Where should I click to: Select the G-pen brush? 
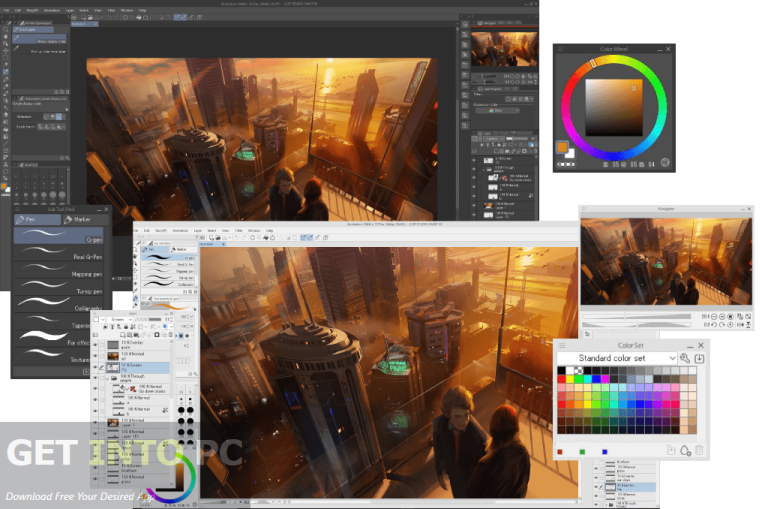point(58,236)
